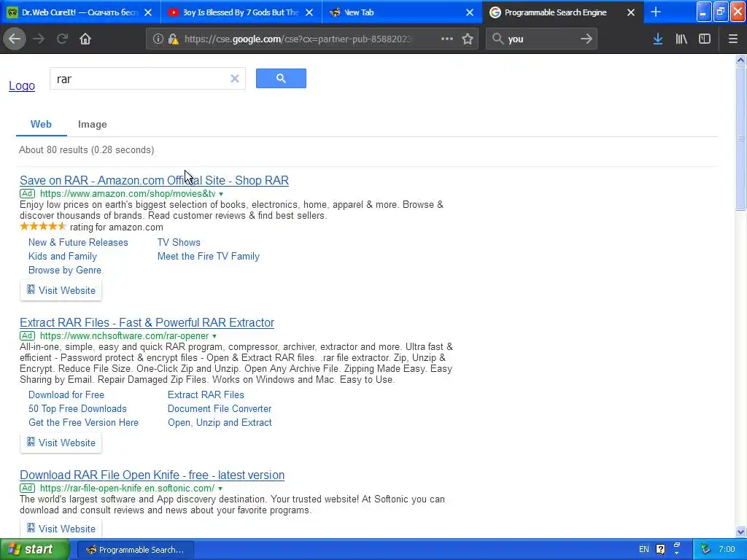This screenshot has width=747, height=560.
Task: Open the Document File Converter sitelink
Action: click(220, 408)
